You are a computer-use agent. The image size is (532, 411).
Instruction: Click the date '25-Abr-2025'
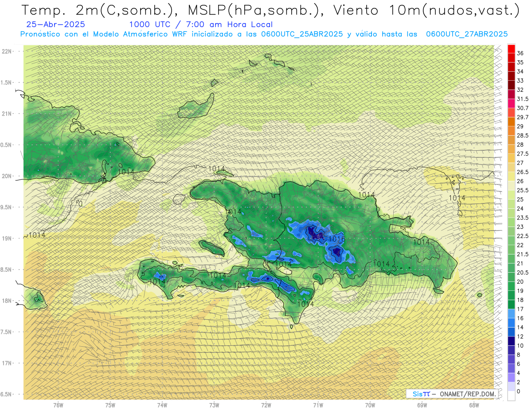click(56, 24)
